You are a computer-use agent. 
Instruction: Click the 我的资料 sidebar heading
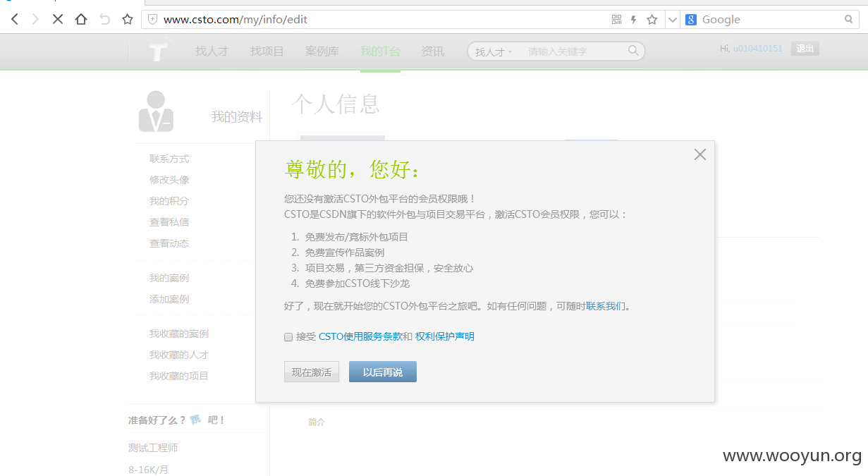pos(237,117)
